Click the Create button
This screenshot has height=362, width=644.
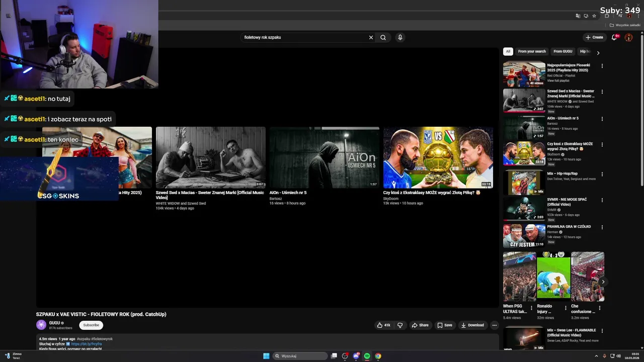594,37
